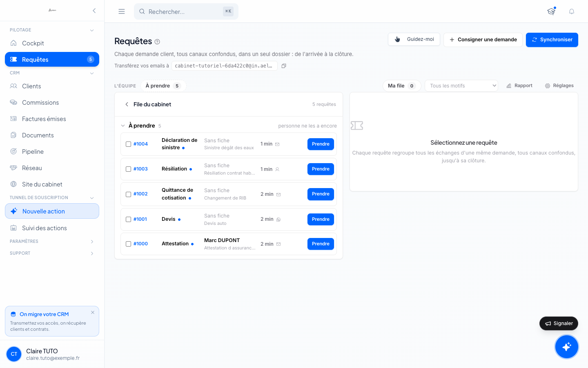Viewport: 588px width, 368px height.
Task: Switch to Ma file tab
Action: tap(402, 86)
